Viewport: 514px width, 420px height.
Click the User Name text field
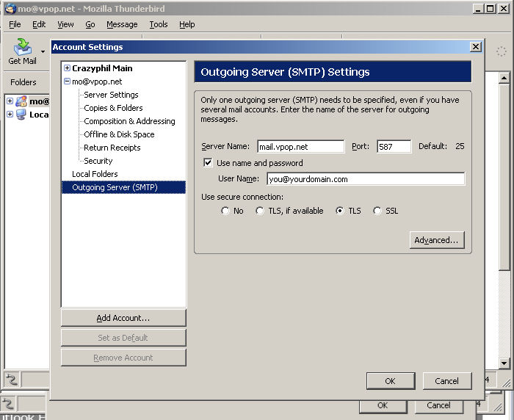pyautogui.click(x=365, y=179)
